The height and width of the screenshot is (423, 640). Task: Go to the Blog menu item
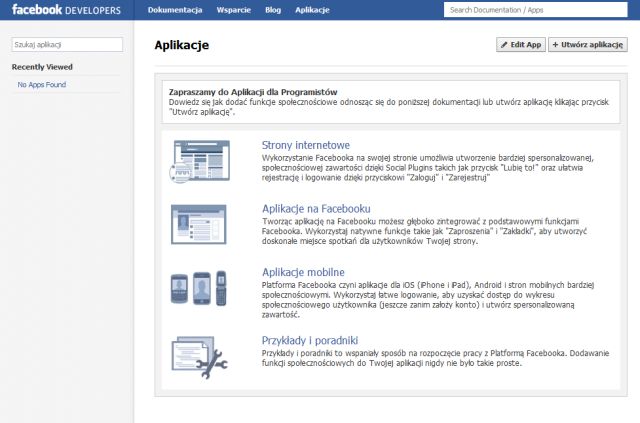pyautogui.click(x=273, y=10)
